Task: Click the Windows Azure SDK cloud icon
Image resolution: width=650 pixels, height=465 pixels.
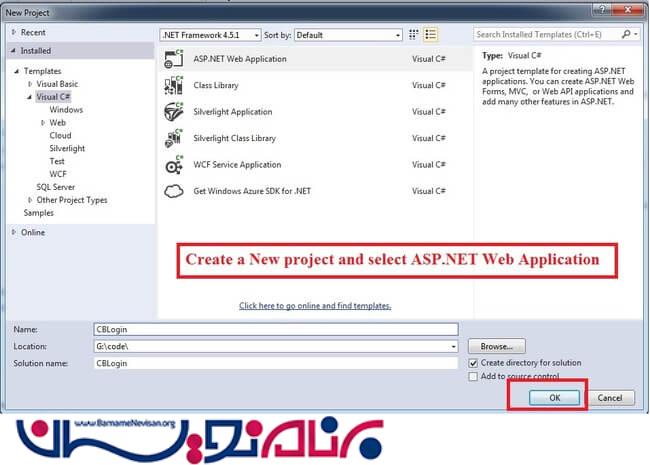Action: pyautogui.click(x=173, y=191)
